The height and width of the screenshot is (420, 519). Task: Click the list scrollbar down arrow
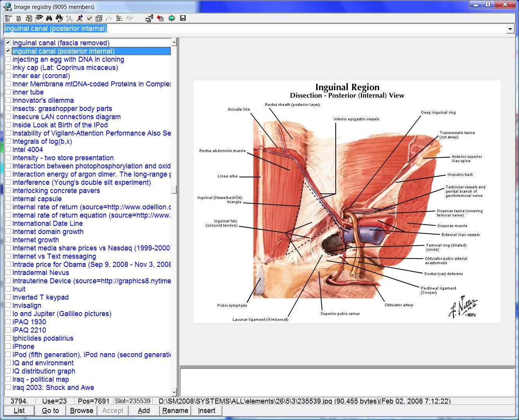pos(174,393)
